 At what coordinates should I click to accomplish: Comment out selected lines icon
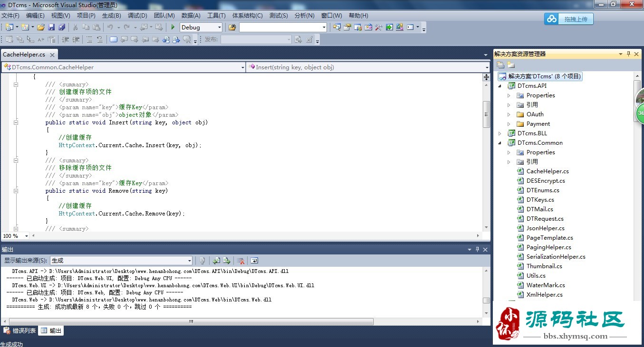click(89, 39)
